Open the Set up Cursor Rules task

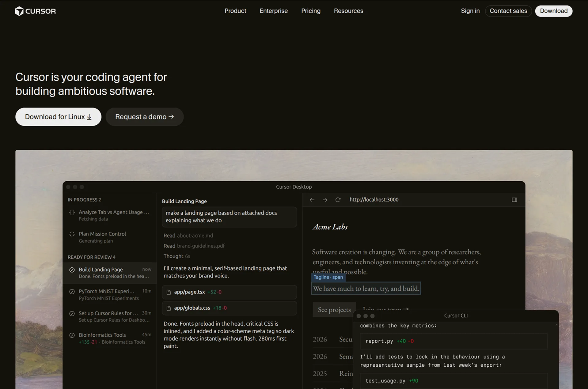click(110, 316)
